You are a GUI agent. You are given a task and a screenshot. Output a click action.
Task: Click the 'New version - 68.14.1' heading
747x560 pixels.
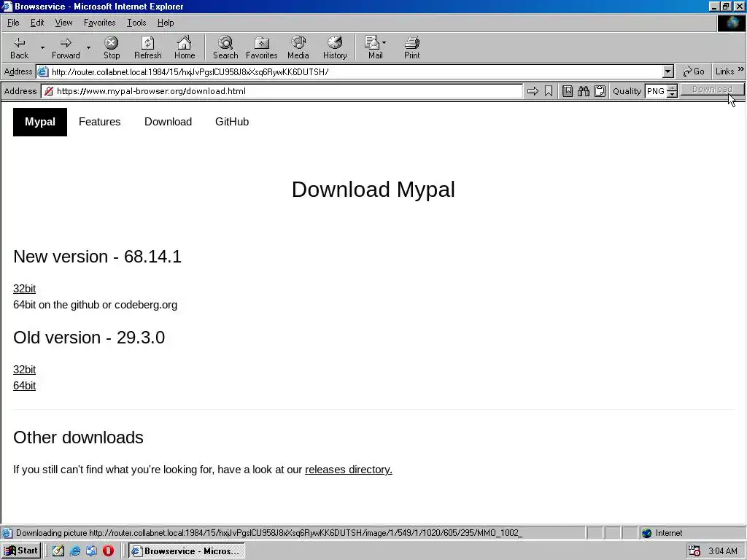[x=97, y=257]
